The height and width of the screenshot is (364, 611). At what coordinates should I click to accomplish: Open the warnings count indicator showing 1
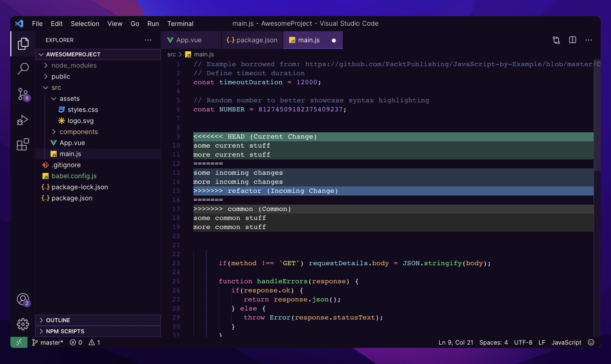[94, 342]
